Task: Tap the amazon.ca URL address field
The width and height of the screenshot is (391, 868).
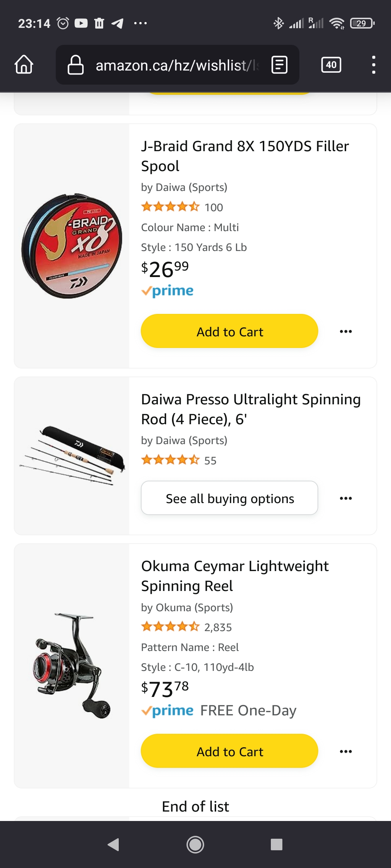Action: (x=177, y=65)
